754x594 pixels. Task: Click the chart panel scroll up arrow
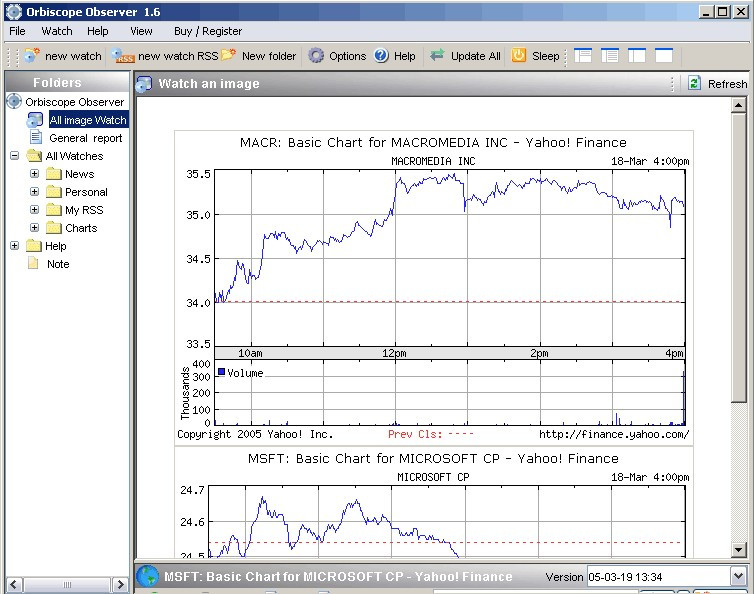[738, 104]
